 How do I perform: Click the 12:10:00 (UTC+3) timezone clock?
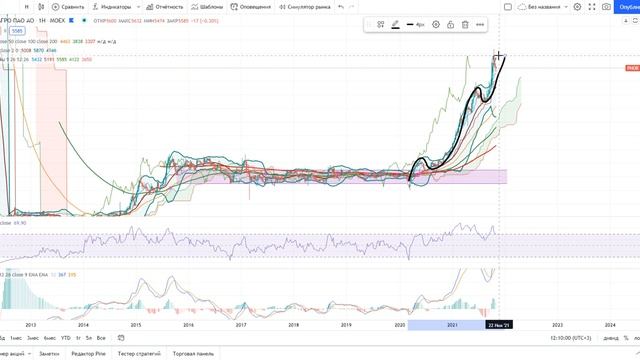tap(570, 338)
